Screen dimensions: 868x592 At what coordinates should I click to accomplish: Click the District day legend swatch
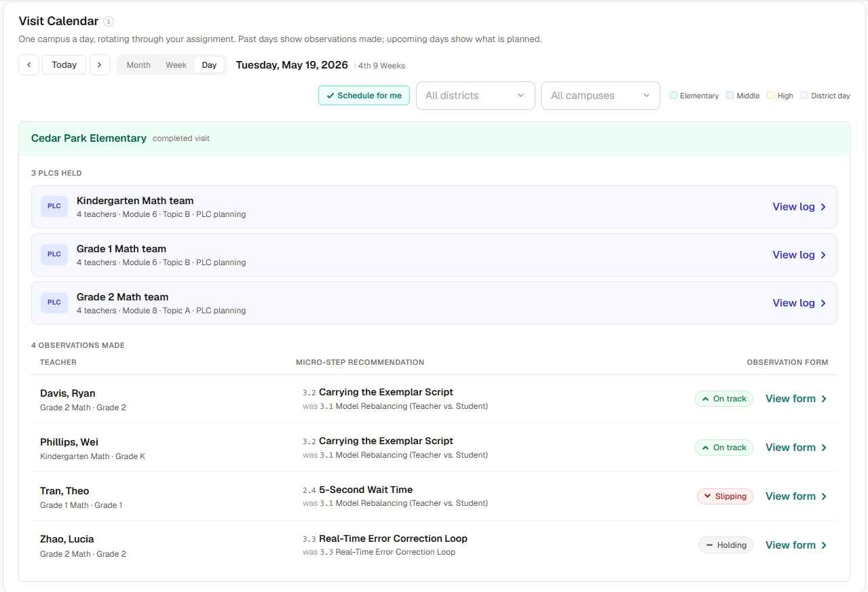[x=805, y=96]
